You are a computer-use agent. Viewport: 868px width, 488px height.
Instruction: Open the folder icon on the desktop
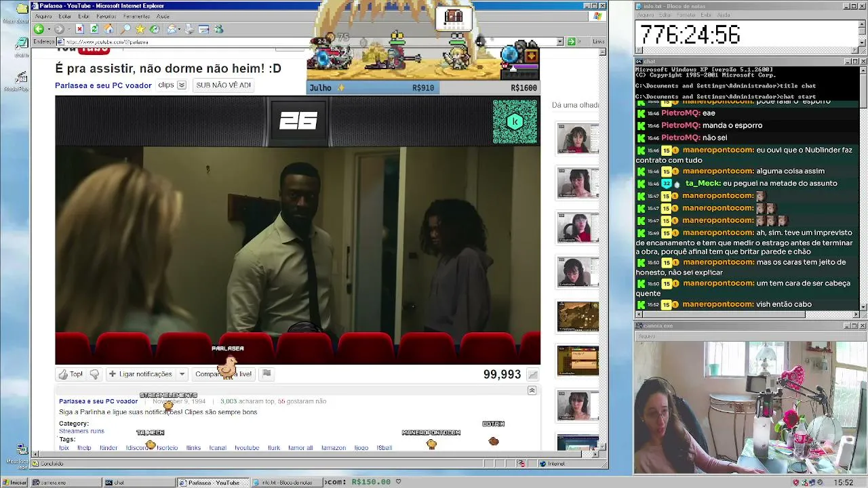(22, 9)
